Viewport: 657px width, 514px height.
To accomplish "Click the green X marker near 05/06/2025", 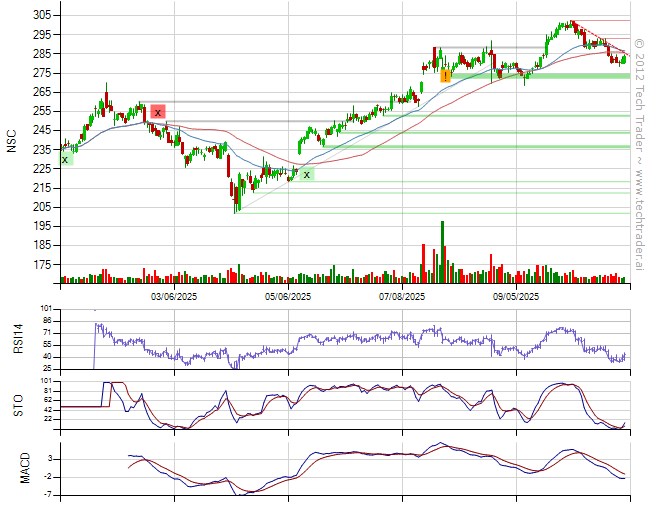I will tap(307, 174).
